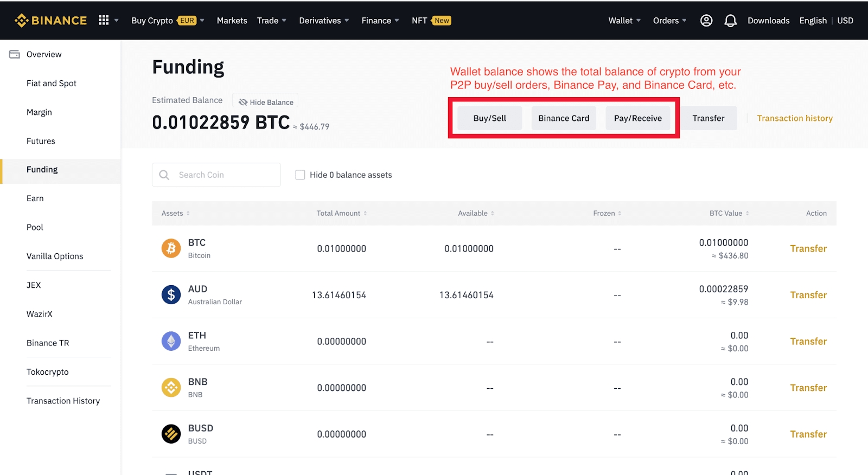
Task: Open the notifications bell
Action: pos(730,21)
